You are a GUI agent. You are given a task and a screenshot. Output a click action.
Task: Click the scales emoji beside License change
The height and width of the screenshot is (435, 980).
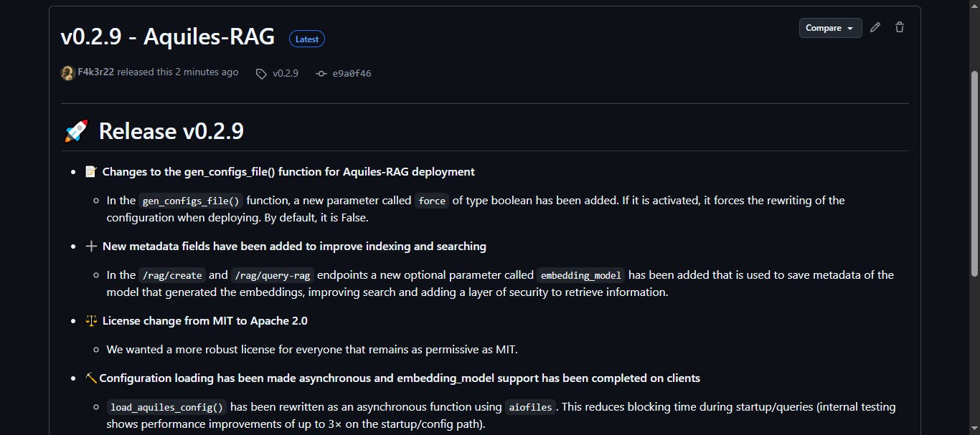point(91,321)
